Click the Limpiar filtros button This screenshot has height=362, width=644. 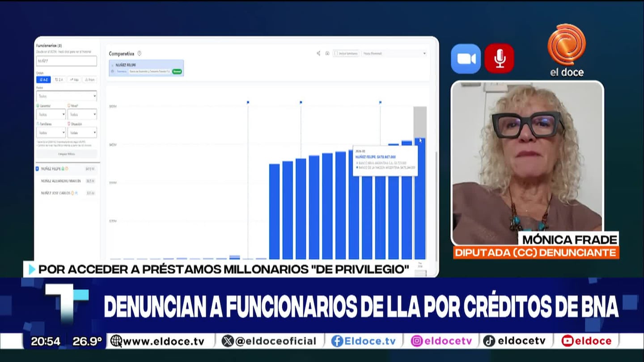(x=66, y=154)
